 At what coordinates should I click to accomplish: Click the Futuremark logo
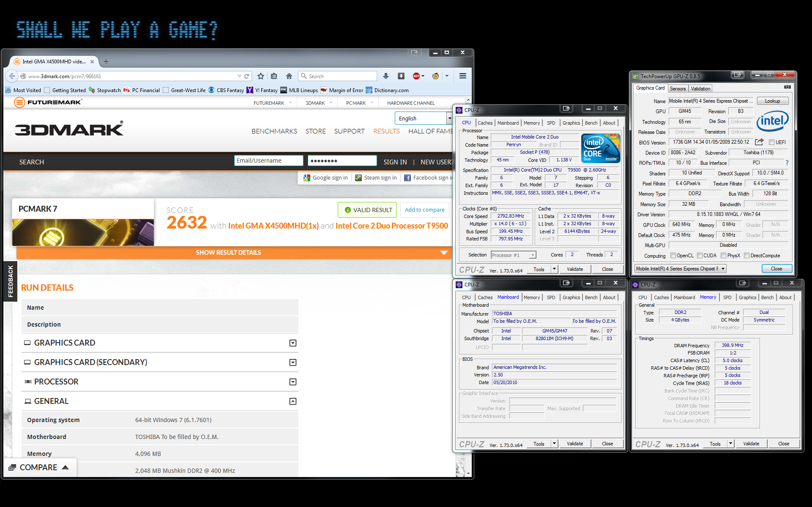(48, 102)
